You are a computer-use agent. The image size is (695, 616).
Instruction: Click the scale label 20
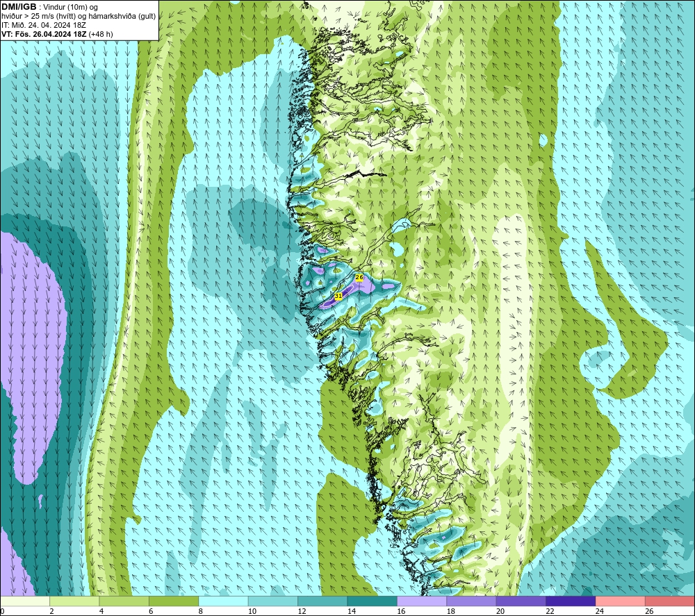click(x=500, y=611)
